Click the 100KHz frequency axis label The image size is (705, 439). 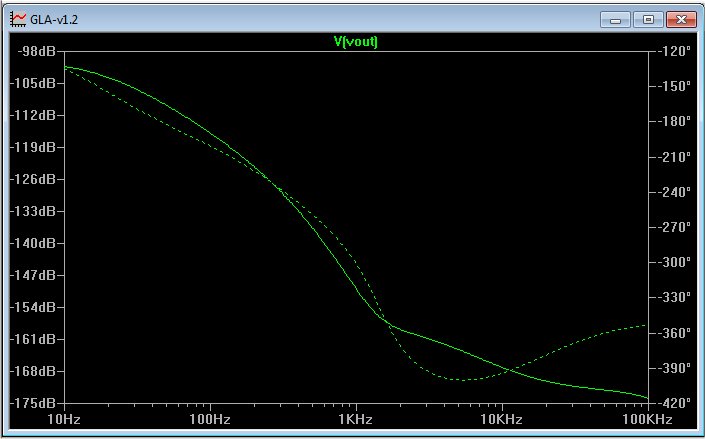pyautogui.click(x=647, y=420)
